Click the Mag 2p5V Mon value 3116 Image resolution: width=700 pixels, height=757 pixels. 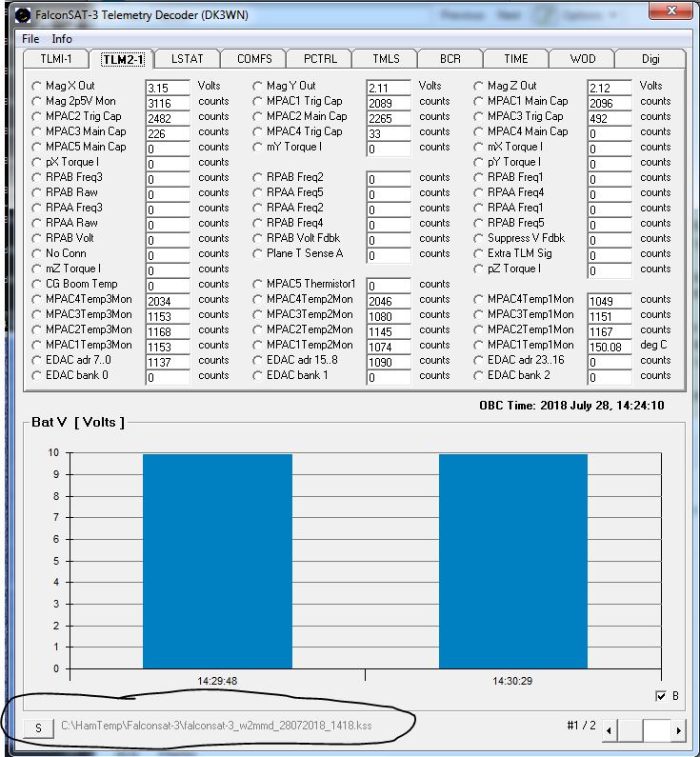click(168, 104)
